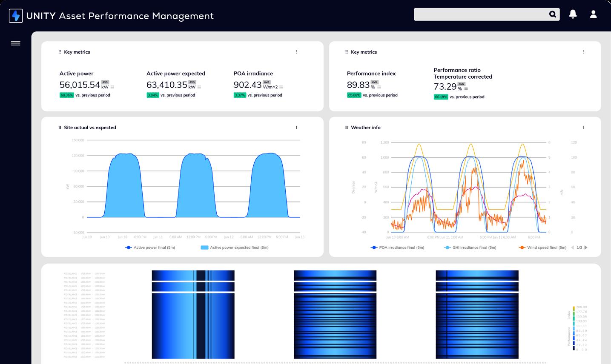Click list icon beside POA irradiance W/m^2
611x364 pixels.
(x=281, y=87)
